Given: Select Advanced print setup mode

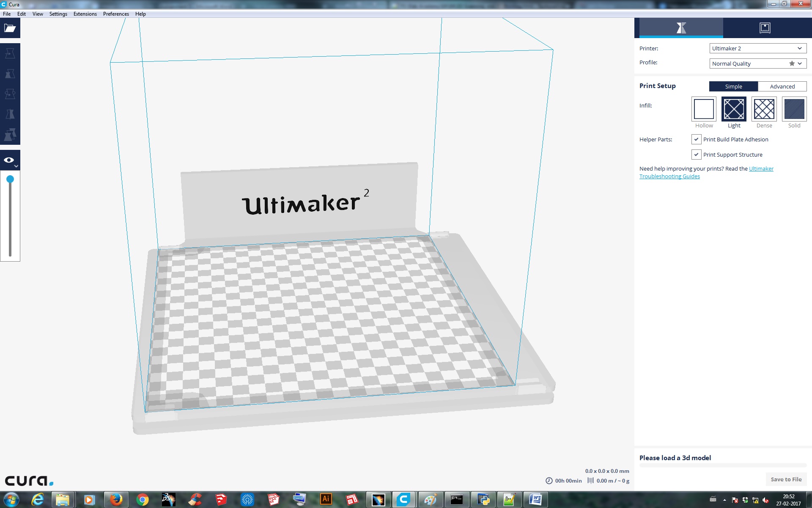Looking at the screenshot, I should [x=782, y=86].
